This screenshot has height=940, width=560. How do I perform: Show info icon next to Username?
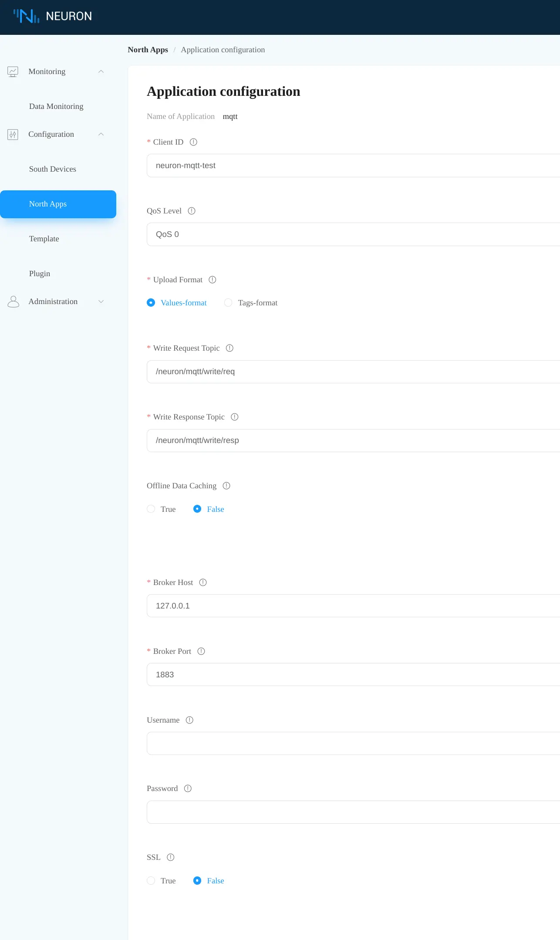pyautogui.click(x=189, y=720)
